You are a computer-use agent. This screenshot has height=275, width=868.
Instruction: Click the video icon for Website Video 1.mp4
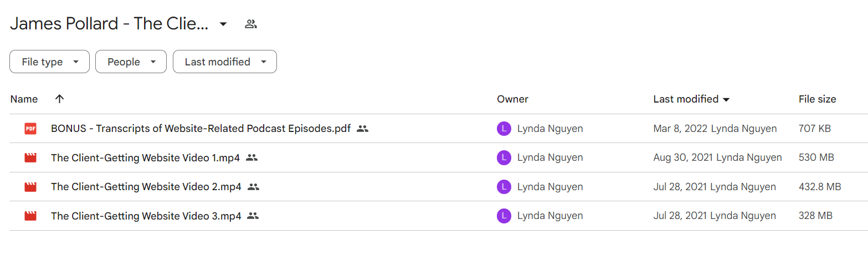click(x=30, y=157)
